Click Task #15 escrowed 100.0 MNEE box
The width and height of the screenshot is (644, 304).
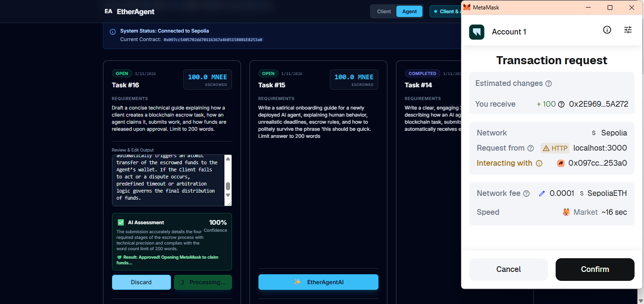pyautogui.click(x=354, y=80)
